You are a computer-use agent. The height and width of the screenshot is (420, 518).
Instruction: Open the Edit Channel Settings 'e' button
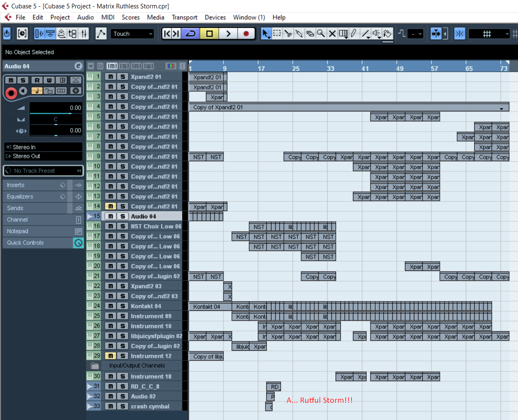click(78, 66)
